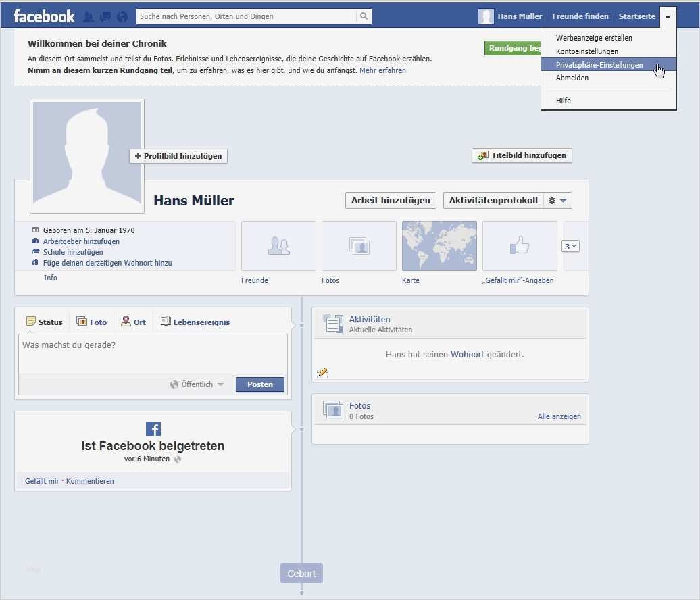
Task: Click the calendar icon beside Geboren am
Action: [x=36, y=230]
